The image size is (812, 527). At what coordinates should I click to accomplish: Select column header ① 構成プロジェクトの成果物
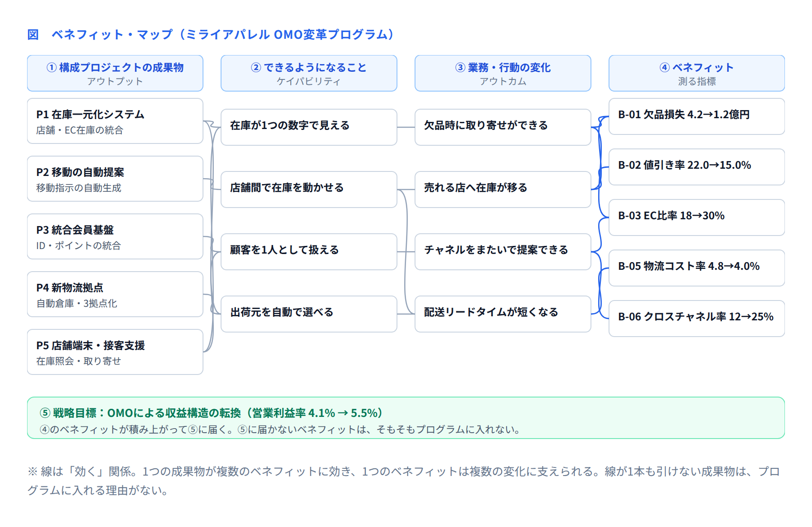coord(115,73)
